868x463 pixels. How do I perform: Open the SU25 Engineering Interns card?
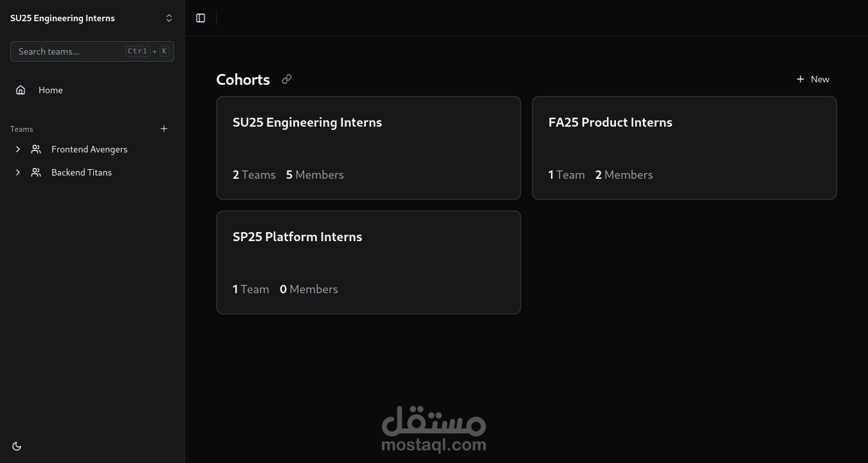[368, 148]
